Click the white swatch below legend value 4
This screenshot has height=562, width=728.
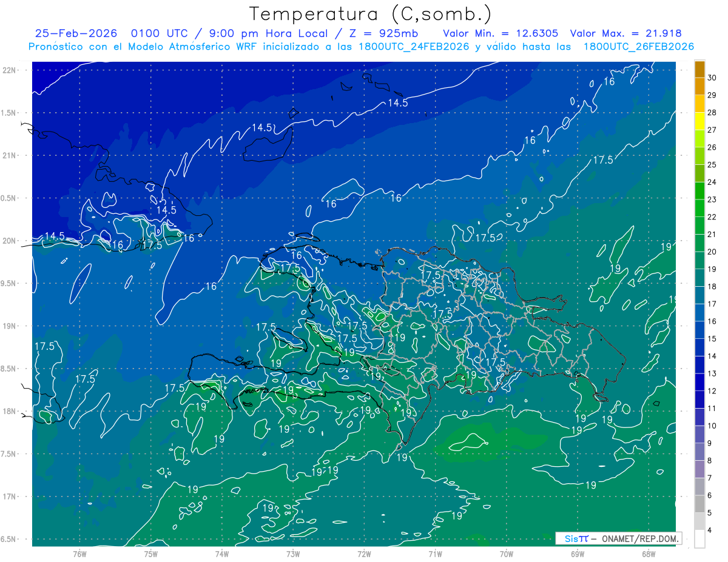tap(699, 539)
